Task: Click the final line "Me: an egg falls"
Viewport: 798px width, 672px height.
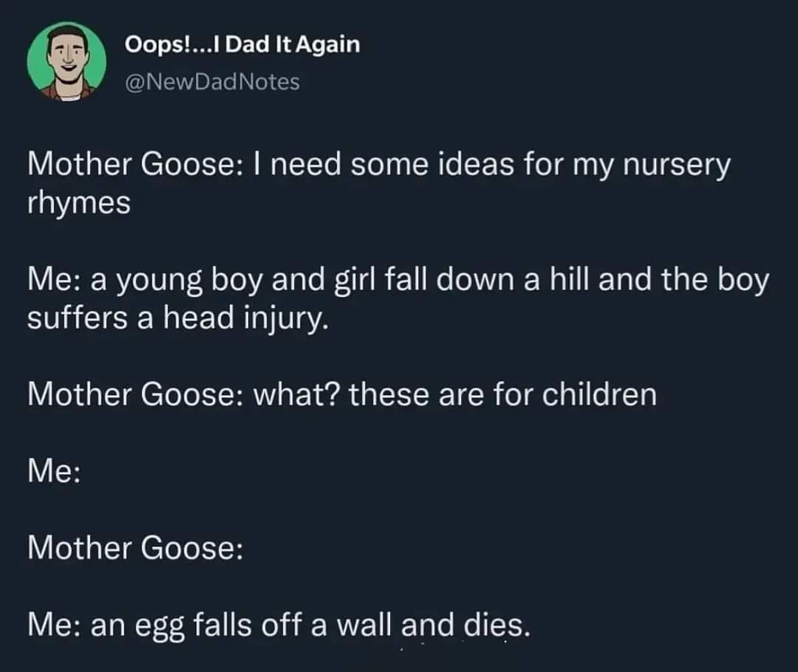Action: pos(279,626)
